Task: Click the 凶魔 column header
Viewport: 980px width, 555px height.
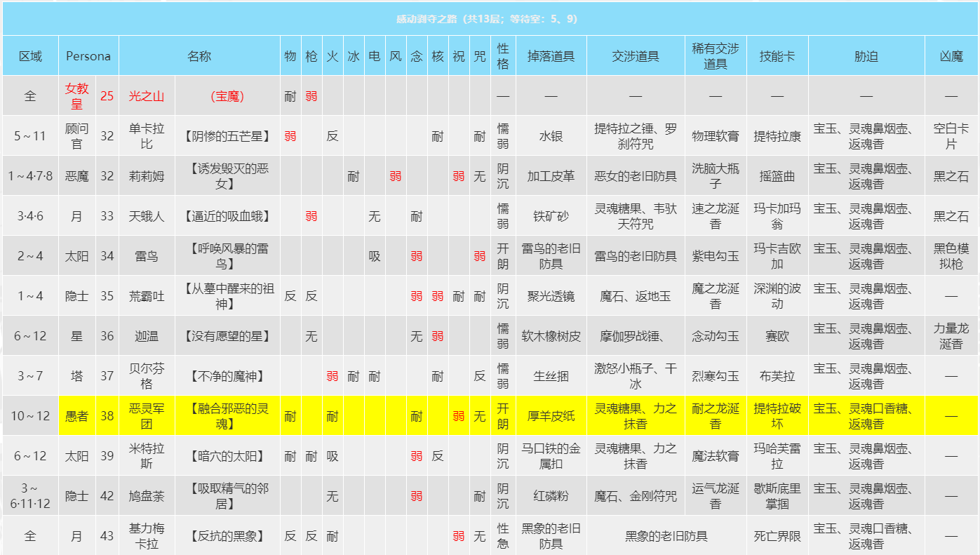Action: (951, 56)
